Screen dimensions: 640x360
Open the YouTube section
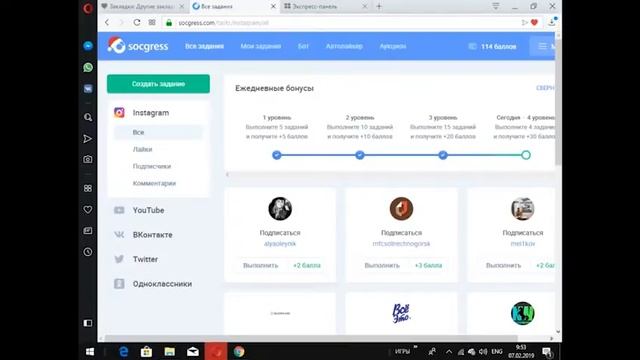pyautogui.click(x=148, y=210)
